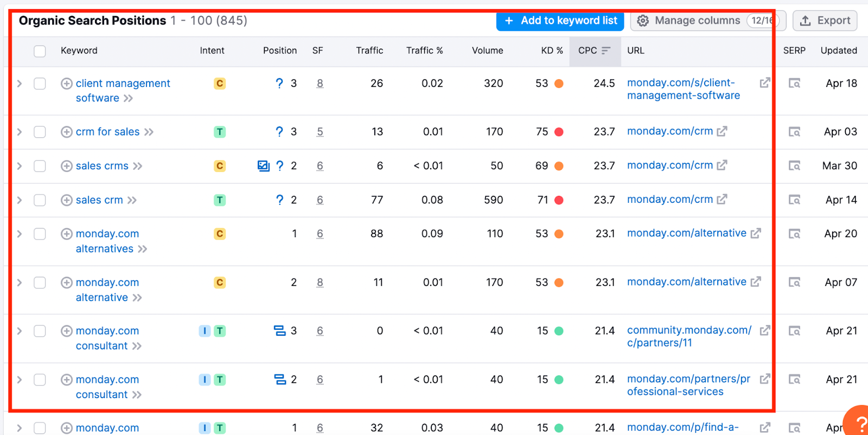This screenshot has height=435, width=868.
Task: Toggle the select-all checkbox in table header
Action: coord(40,51)
